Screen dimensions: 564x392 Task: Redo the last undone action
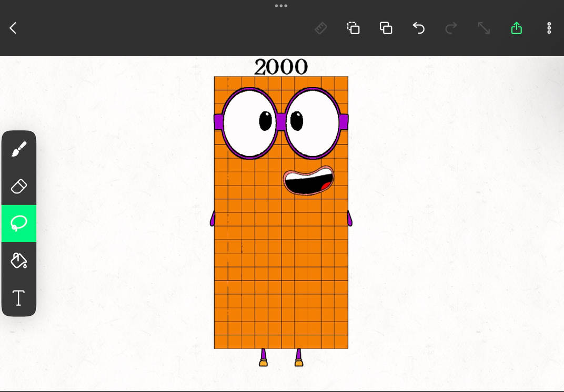(x=451, y=28)
